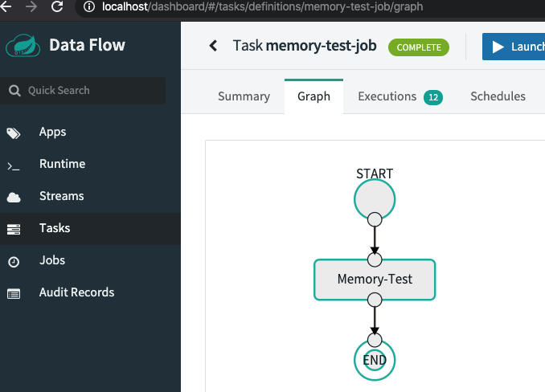Reload the page in the browser
Screen dimensions: 545x392
57,7
